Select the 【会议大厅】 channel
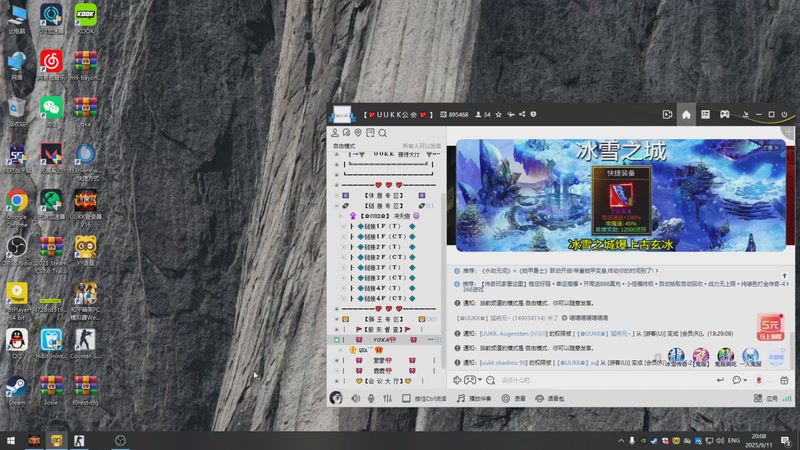The image size is (800, 450). (384, 381)
